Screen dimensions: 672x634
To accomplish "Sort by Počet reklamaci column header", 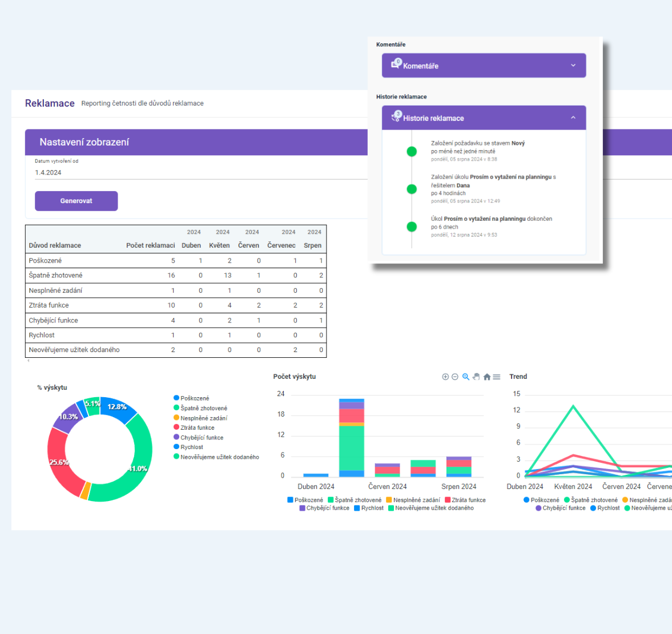I will pyautogui.click(x=150, y=245).
